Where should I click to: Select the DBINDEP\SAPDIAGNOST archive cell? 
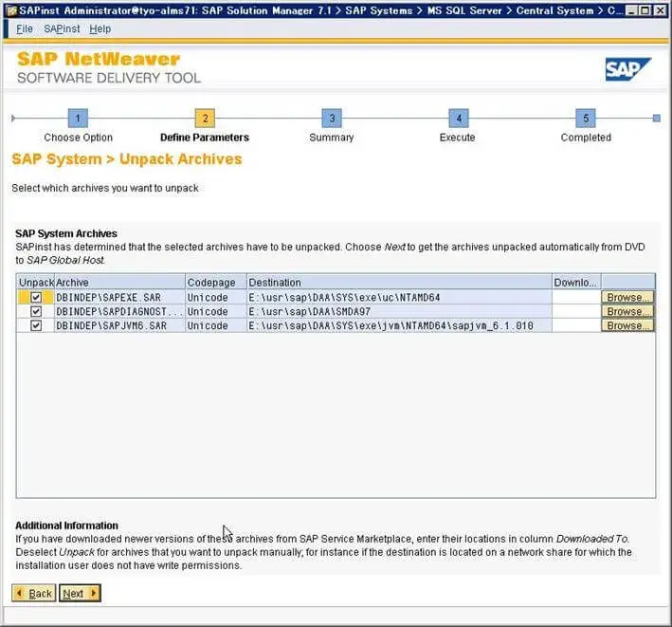point(119,311)
